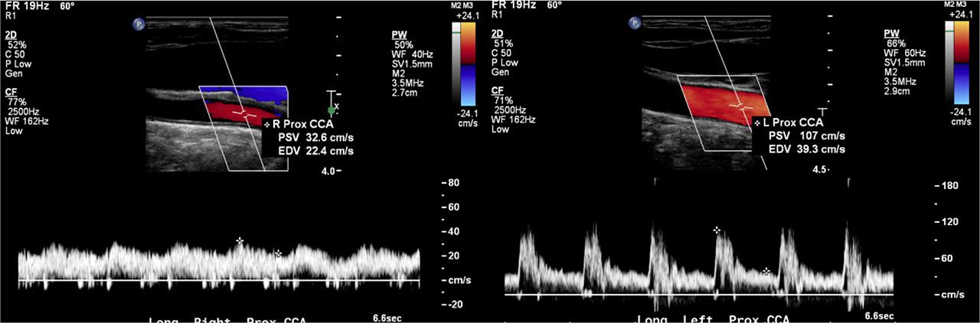Click the '+24.1' label atop the R Prox CCA color bar
This screenshot has height=323, width=980.
pos(466,15)
